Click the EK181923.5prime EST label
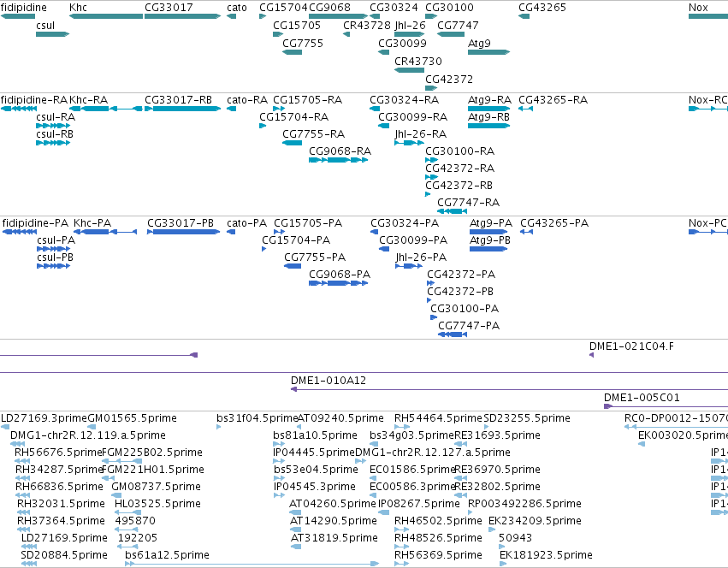Screen dimensions: 728x568 546,555
